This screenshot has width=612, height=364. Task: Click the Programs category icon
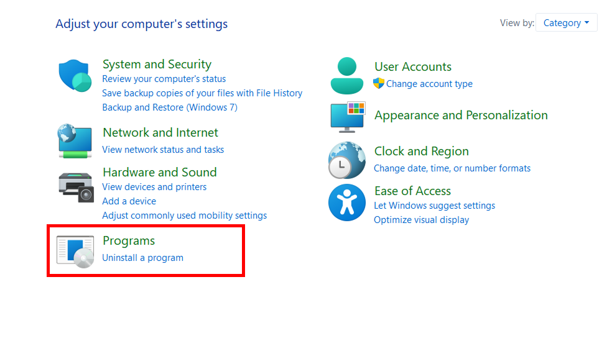point(75,250)
